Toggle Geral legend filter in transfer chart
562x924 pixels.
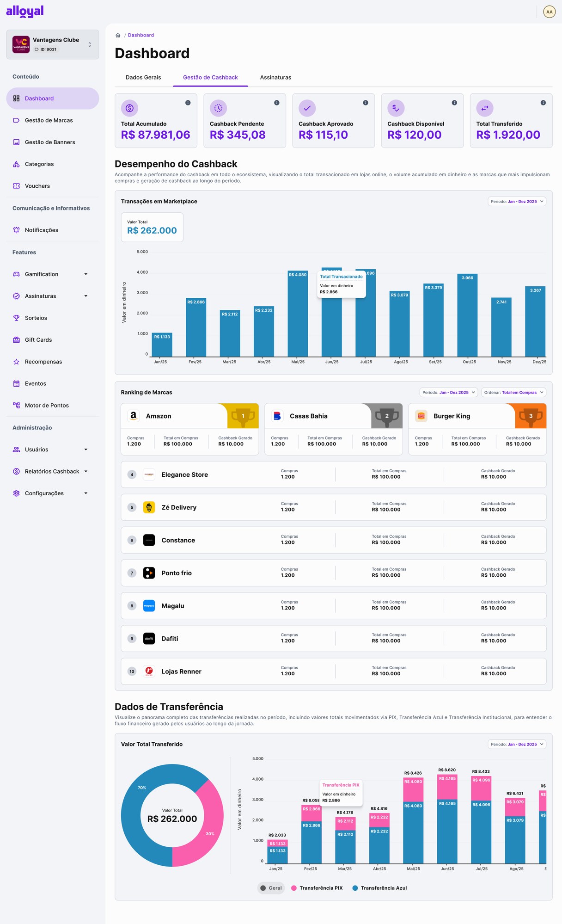(x=271, y=888)
